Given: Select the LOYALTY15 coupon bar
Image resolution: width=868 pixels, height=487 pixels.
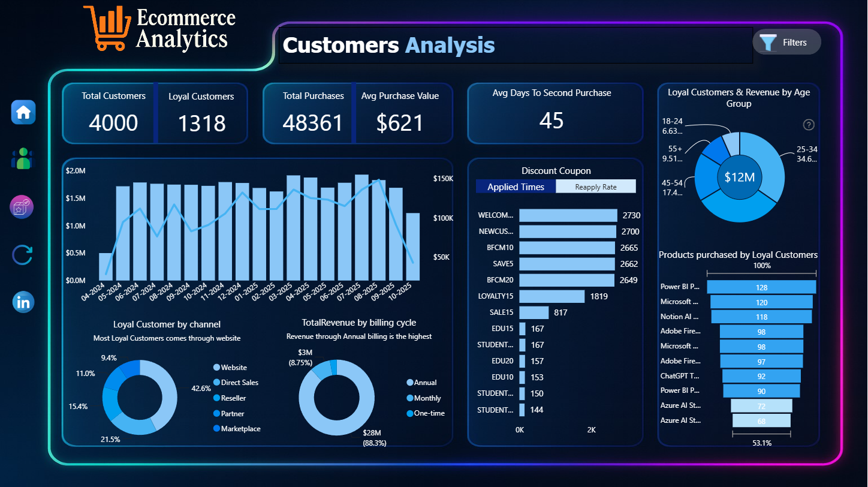Looking at the screenshot, I should click(x=551, y=296).
